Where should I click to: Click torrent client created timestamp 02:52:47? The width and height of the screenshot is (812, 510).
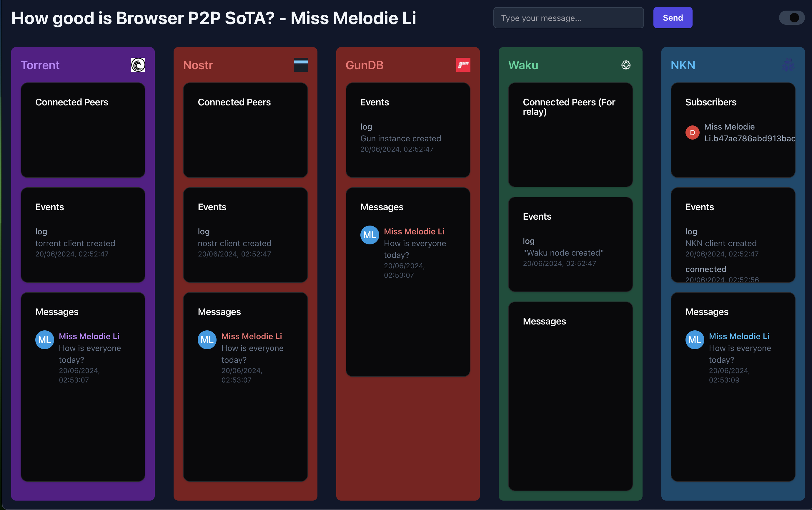pos(72,254)
